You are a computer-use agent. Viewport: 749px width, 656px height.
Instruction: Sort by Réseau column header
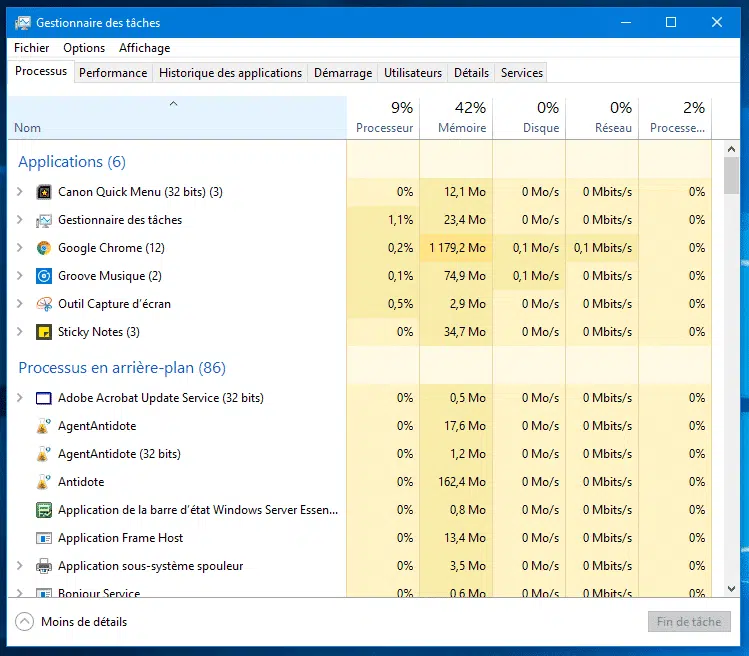coord(602,118)
